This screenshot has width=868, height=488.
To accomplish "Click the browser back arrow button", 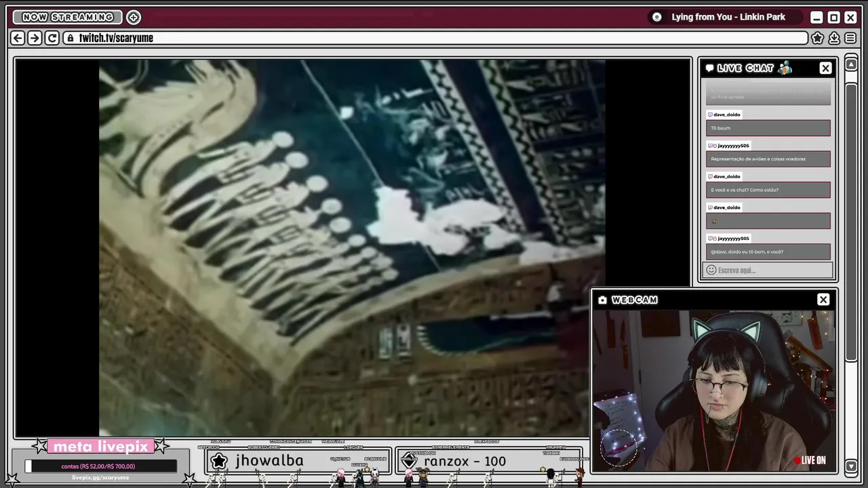I will 18,38.
